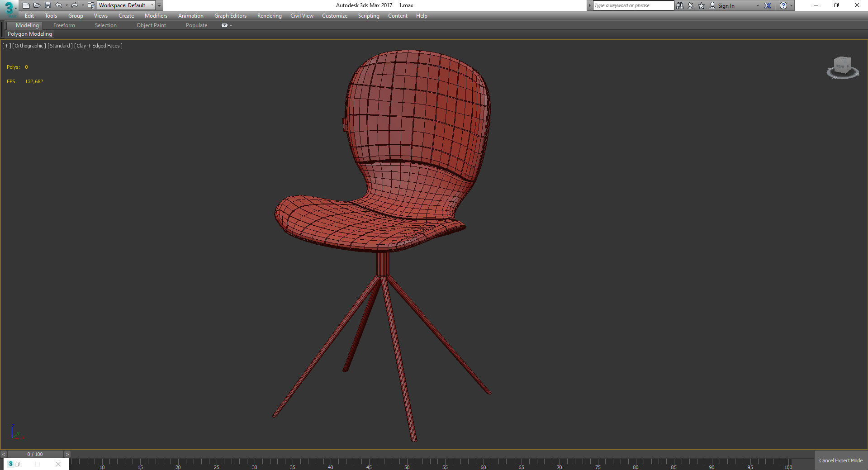868x470 pixels.
Task: Click the Redo arrow icon
Action: click(x=75, y=5)
